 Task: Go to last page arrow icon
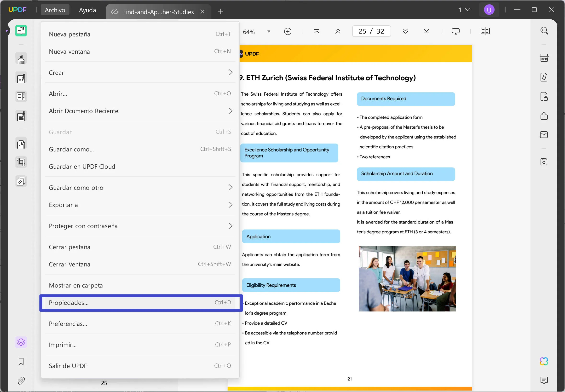427,31
